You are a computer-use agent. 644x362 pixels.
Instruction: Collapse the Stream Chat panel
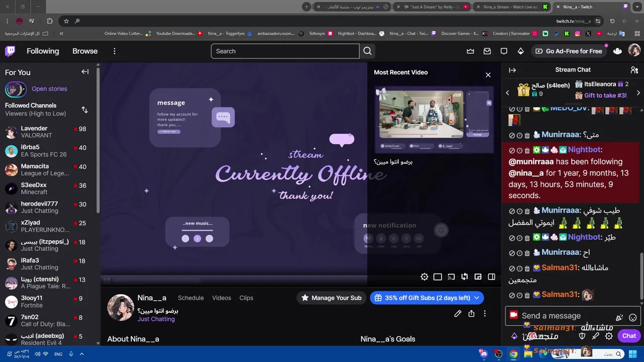coord(512,70)
